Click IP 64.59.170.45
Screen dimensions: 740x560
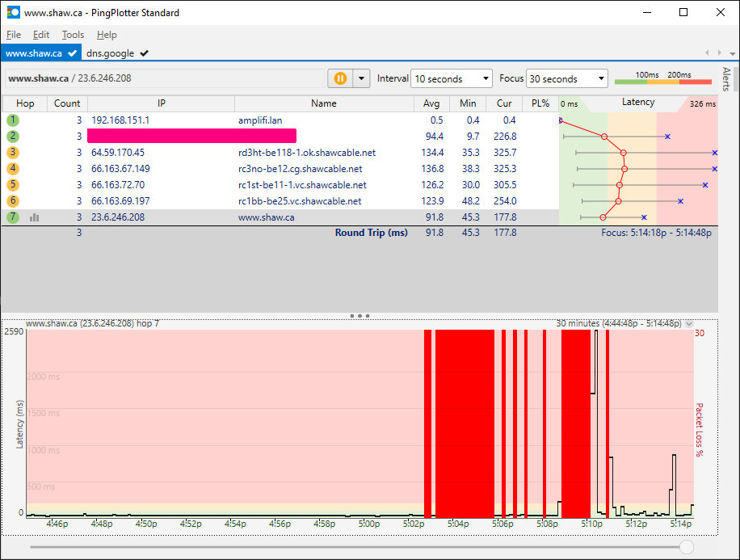[x=118, y=153]
